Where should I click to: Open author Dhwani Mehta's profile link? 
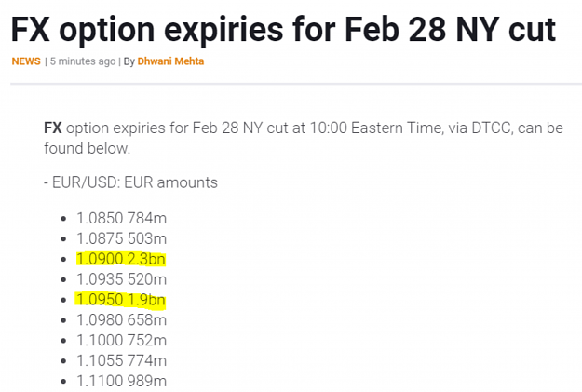point(170,61)
